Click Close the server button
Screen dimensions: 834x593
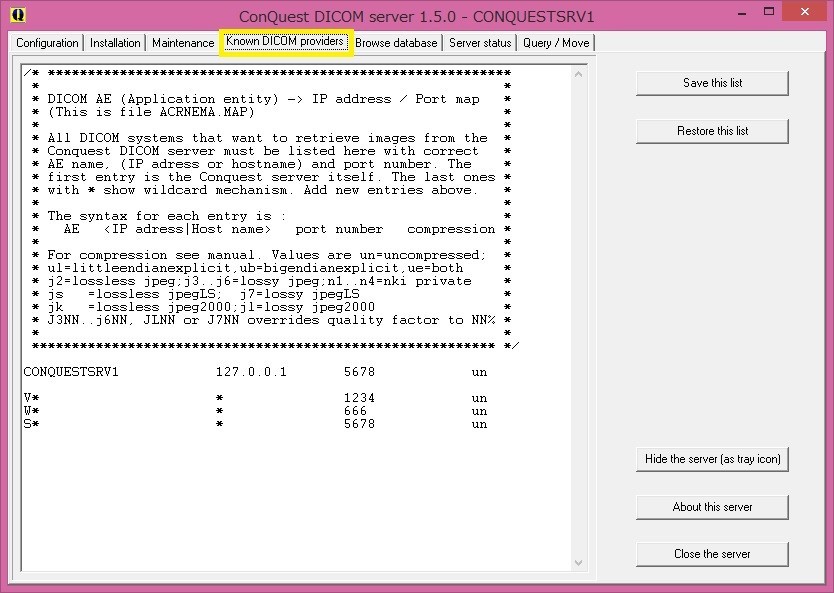[712, 554]
